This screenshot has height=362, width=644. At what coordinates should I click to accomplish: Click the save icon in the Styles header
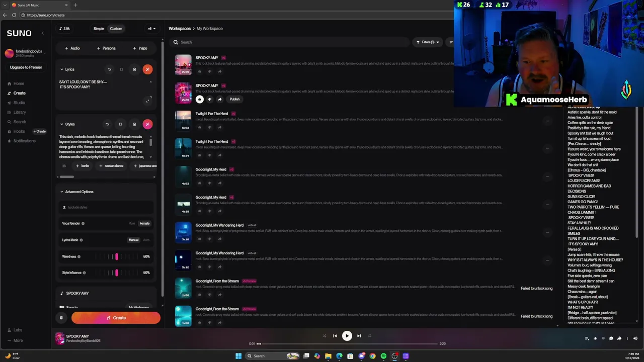click(x=120, y=124)
